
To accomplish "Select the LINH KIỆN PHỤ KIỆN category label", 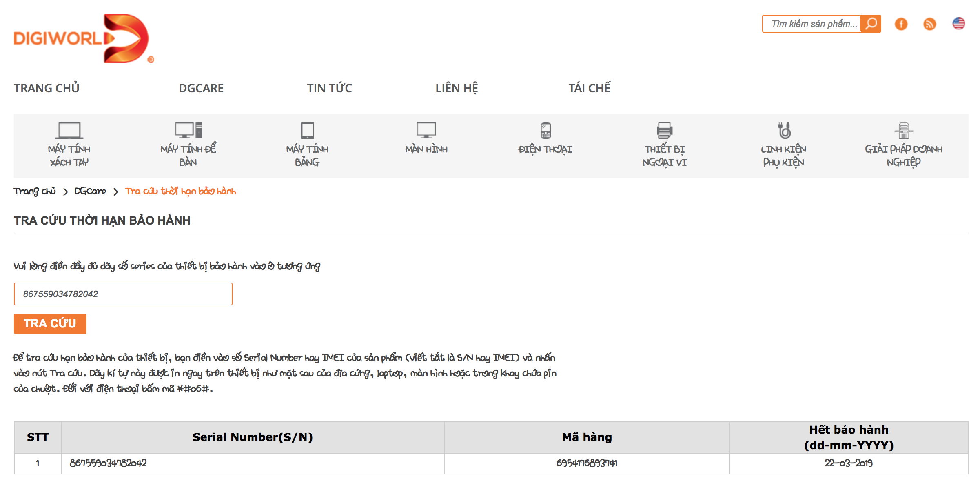I will click(x=784, y=156).
